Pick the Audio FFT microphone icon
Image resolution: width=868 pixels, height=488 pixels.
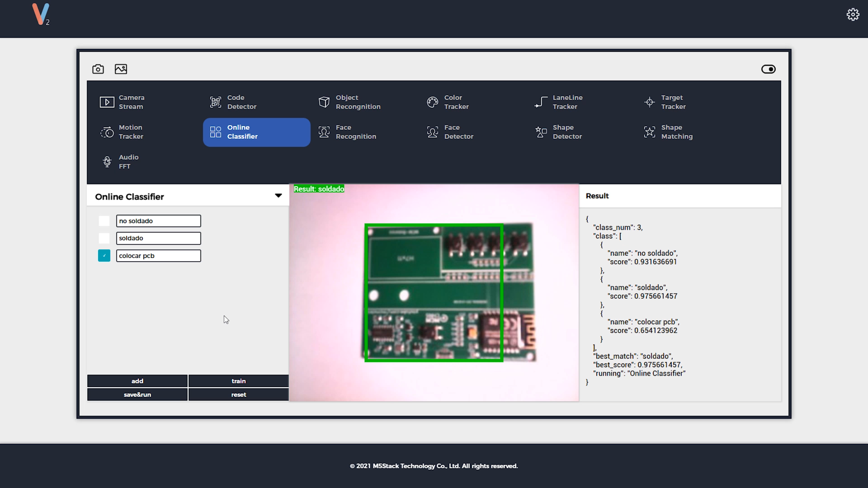[x=107, y=162]
